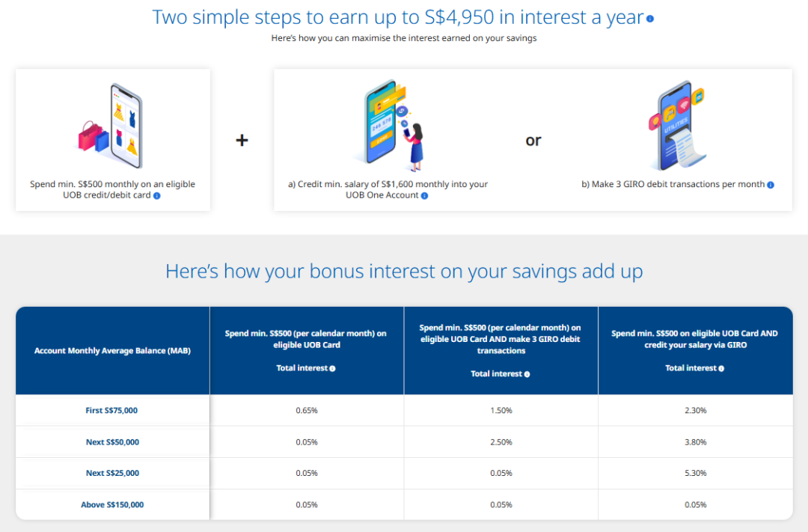Open info icon beside '3 GIRO debit transactions per month'
The height and width of the screenshot is (532, 808).
point(771,185)
